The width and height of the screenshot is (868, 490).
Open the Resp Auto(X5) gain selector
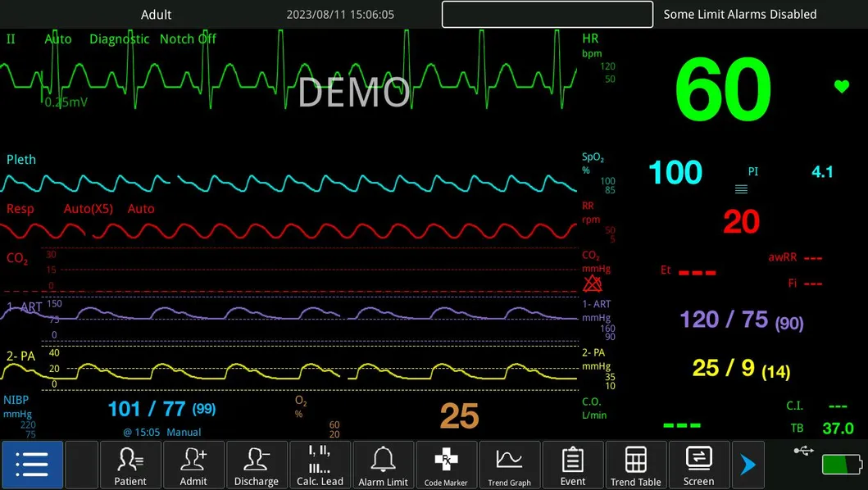pyautogui.click(x=88, y=209)
